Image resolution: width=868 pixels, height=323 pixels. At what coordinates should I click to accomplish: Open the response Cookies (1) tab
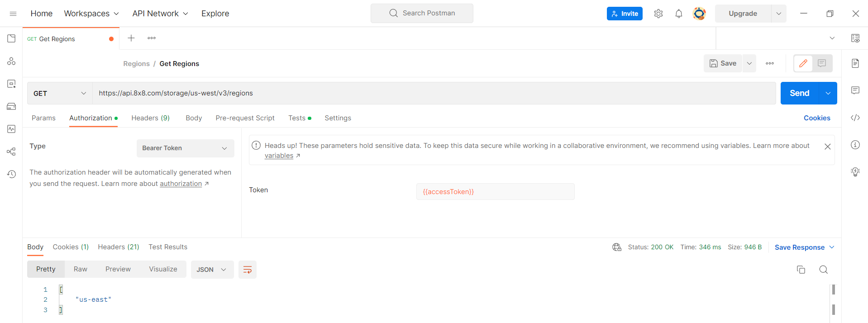pos(71,247)
